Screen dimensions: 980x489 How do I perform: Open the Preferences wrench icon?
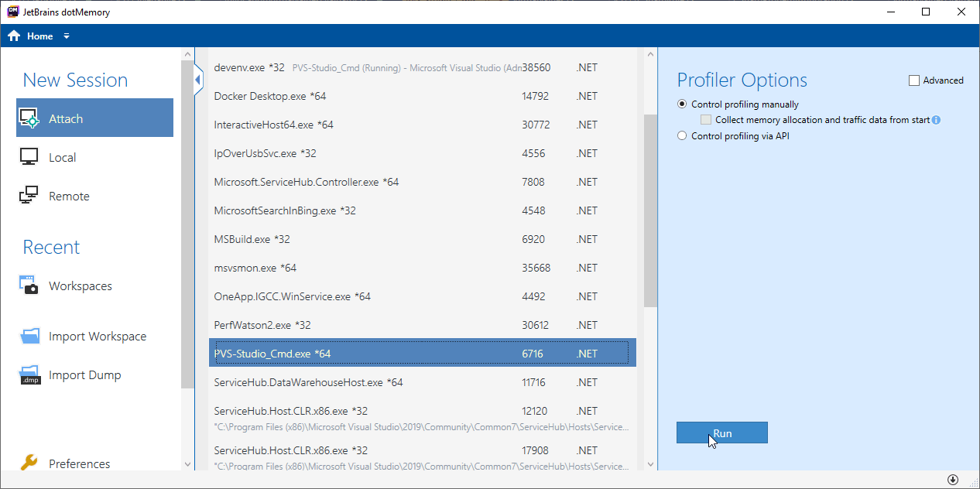point(29,463)
